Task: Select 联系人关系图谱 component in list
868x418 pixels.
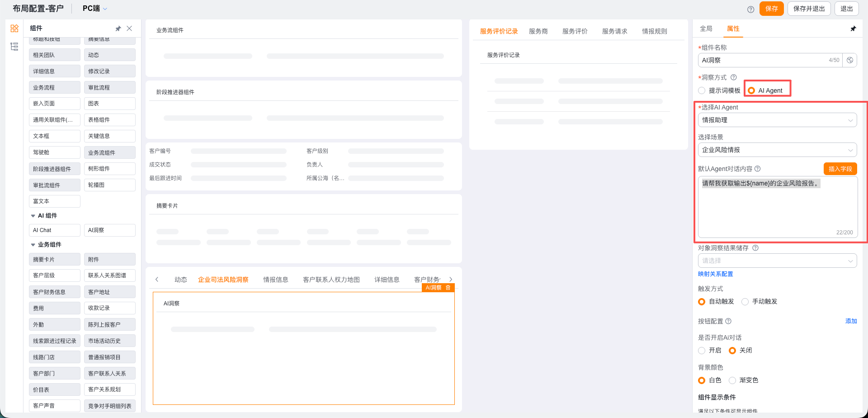Action: [x=110, y=275]
